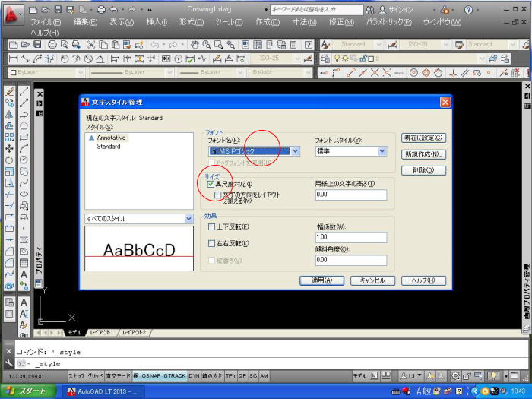
Task: Select the Polygon tool in draw toolbar
Action: pos(24,126)
